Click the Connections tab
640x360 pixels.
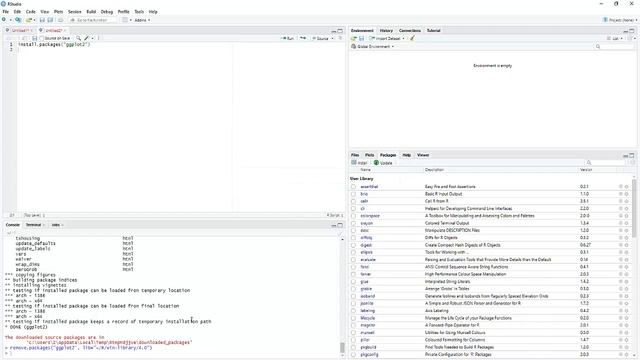pyautogui.click(x=410, y=31)
